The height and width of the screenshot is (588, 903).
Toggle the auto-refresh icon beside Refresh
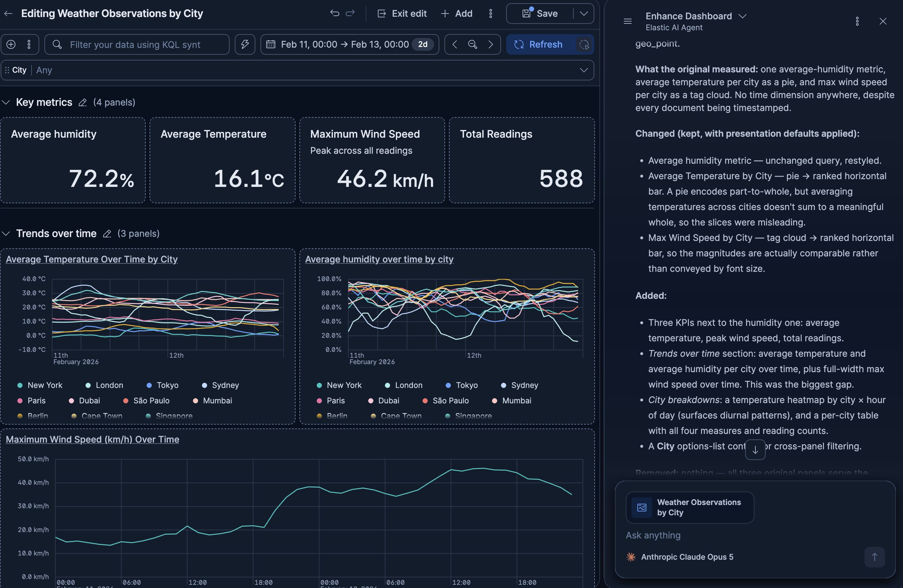(x=584, y=44)
